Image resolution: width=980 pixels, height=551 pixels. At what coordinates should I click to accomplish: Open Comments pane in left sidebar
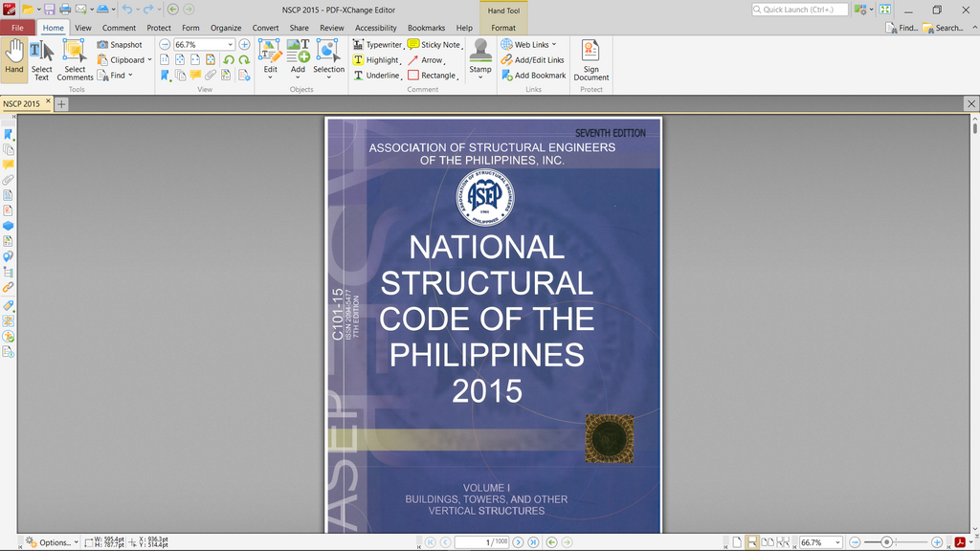(x=8, y=165)
